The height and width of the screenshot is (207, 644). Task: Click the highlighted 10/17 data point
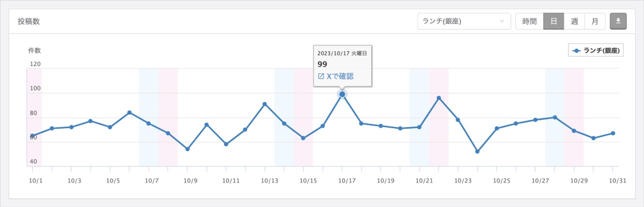pyautogui.click(x=342, y=94)
